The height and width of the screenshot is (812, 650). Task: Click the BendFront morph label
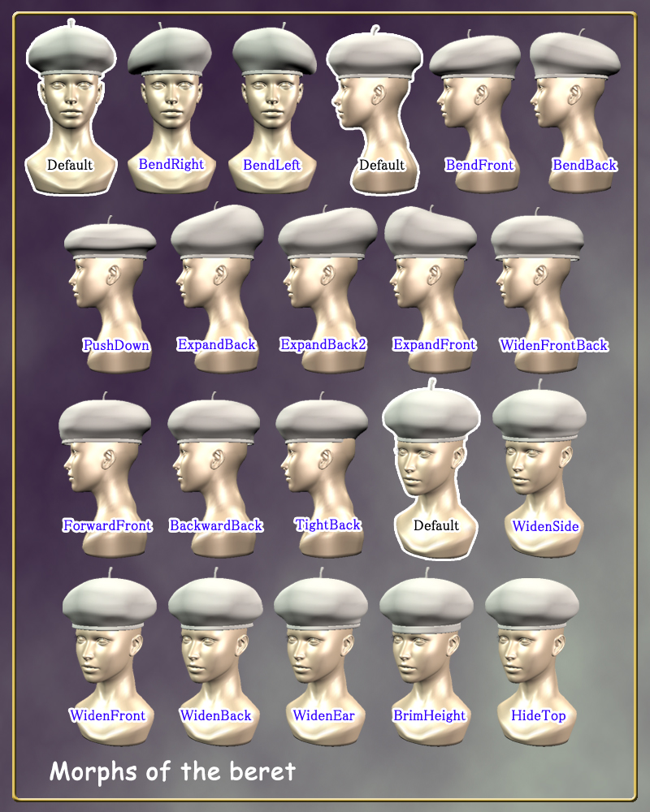pyautogui.click(x=479, y=165)
